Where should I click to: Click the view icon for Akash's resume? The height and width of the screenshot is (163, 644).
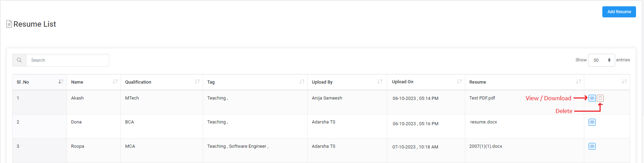tap(592, 98)
